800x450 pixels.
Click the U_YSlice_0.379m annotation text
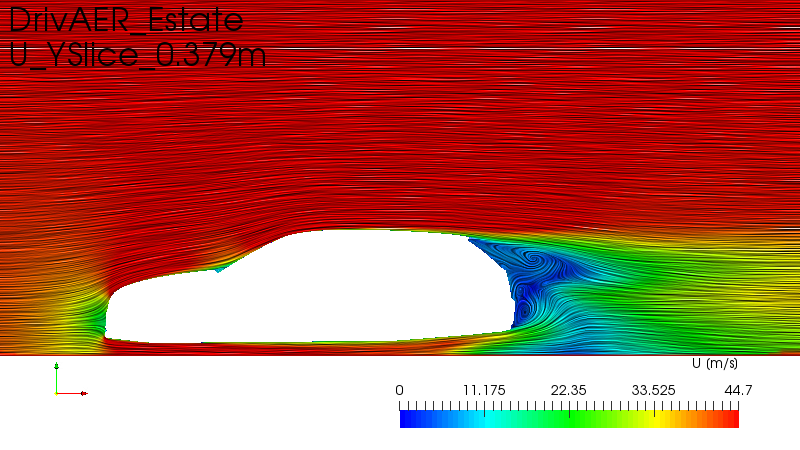click(x=137, y=55)
